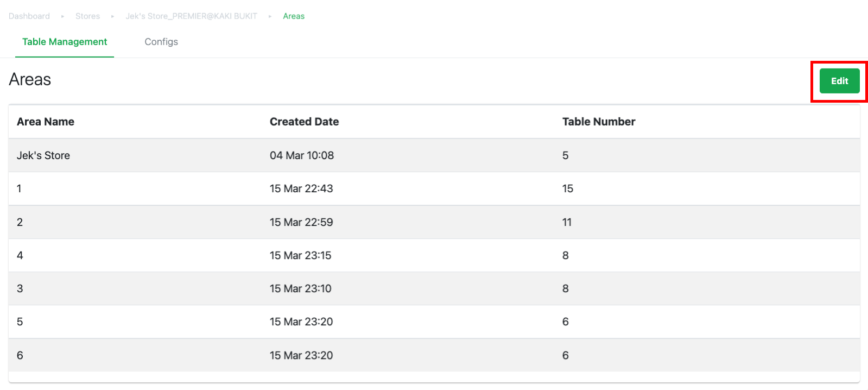
Task: Open Jek's Store_PREMIER@KAKI BUKIT breadcrumb
Action: coord(191,16)
